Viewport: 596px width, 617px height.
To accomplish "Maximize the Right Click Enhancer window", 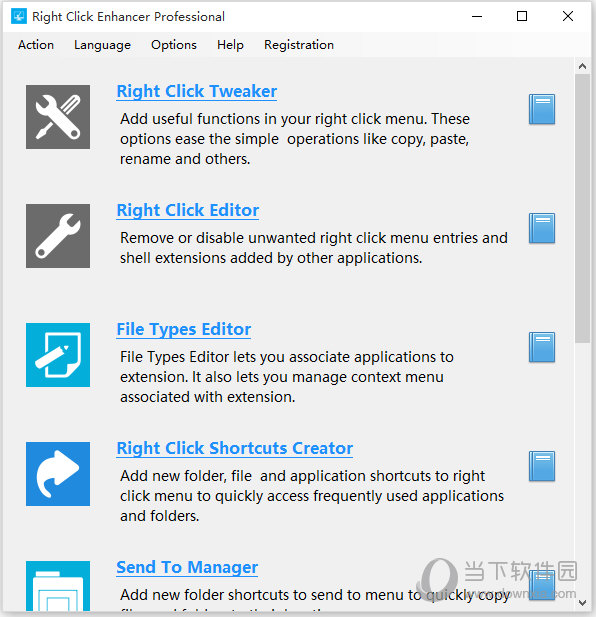I will pos(522,17).
